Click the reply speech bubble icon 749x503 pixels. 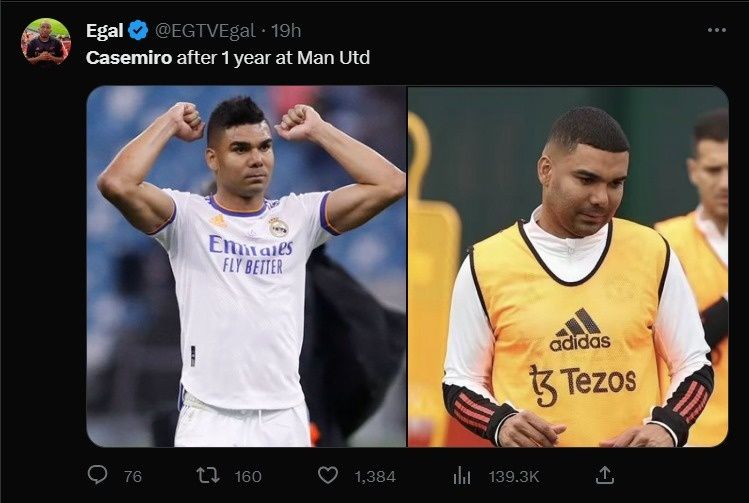[97, 476]
